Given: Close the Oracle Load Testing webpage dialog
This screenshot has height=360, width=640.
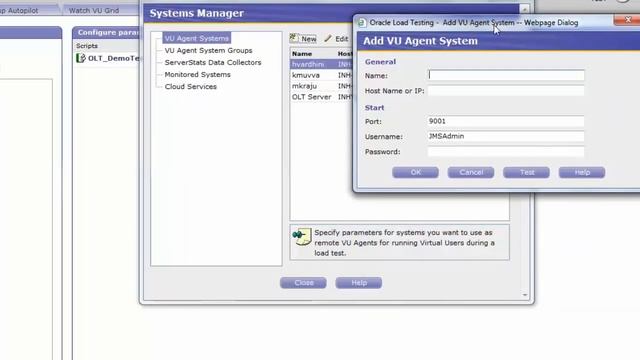Looking at the screenshot, I should pos(628,19).
